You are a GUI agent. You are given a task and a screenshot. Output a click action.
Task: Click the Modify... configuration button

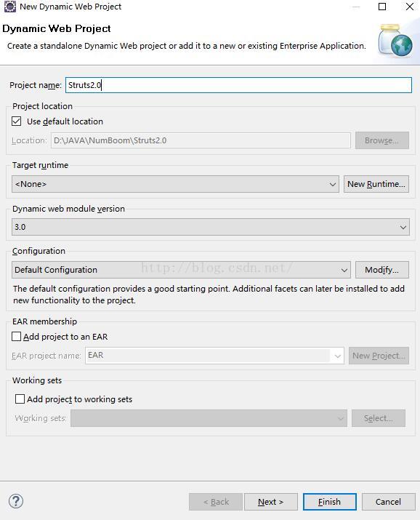(x=382, y=270)
